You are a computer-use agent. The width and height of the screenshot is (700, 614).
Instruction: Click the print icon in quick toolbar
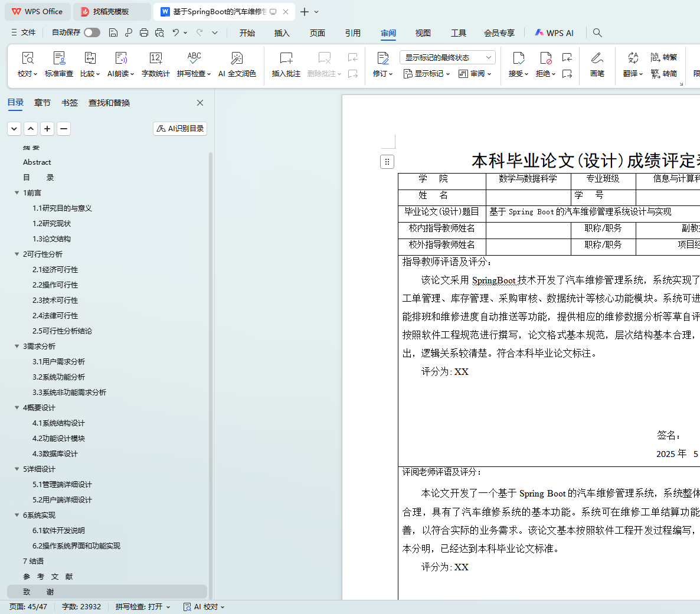click(144, 32)
